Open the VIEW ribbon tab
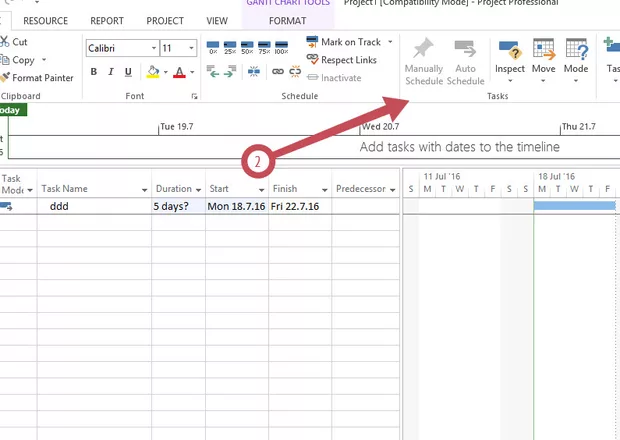 (x=217, y=20)
